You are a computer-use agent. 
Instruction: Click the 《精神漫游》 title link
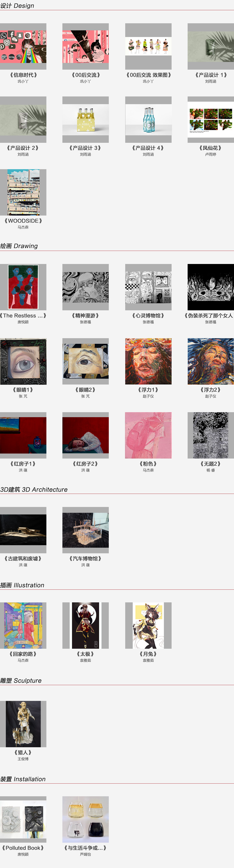85,316
